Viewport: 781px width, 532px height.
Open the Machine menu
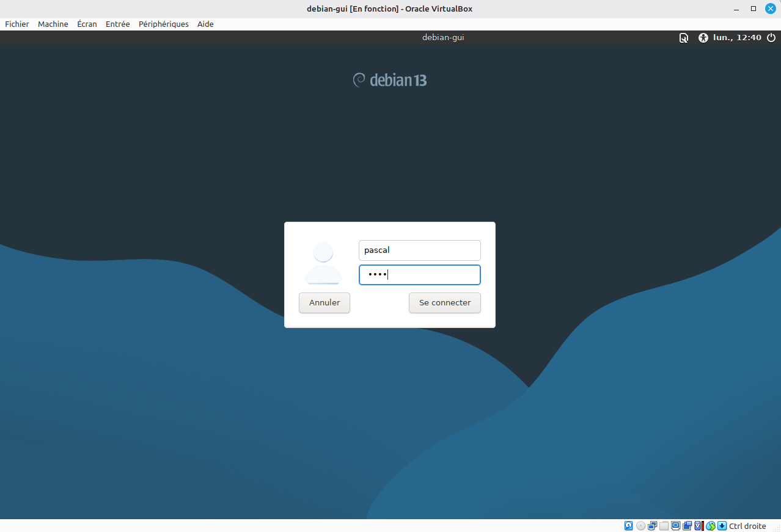click(53, 24)
